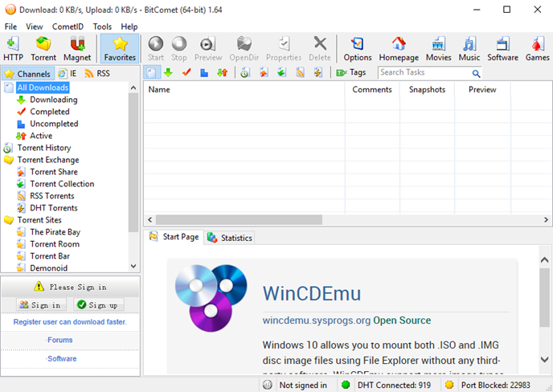
Task: Open Torrent Bar site entry
Action: point(50,256)
